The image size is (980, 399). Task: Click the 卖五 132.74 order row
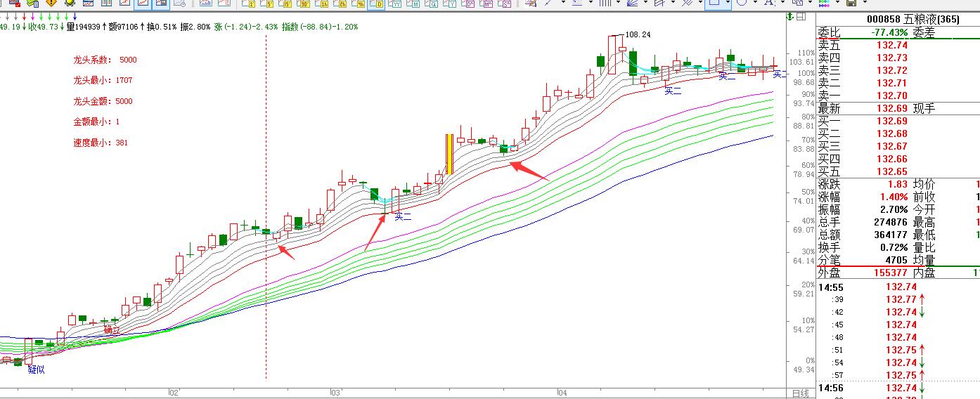click(x=898, y=45)
